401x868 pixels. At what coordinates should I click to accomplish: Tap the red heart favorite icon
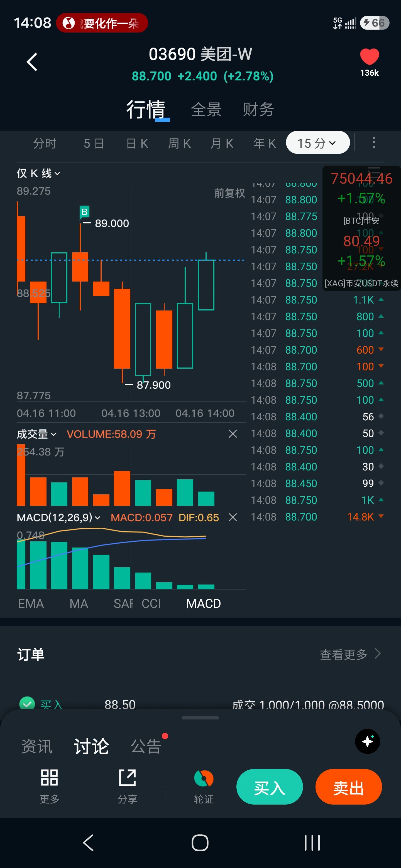[369, 56]
